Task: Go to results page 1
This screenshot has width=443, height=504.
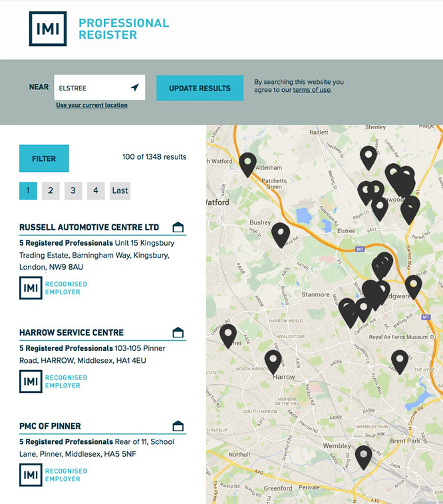Action: [28, 190]
